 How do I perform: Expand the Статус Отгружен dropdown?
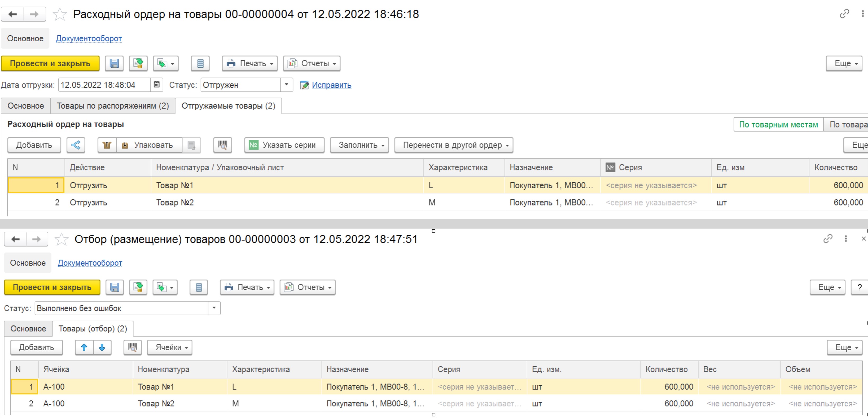(286, 85)
